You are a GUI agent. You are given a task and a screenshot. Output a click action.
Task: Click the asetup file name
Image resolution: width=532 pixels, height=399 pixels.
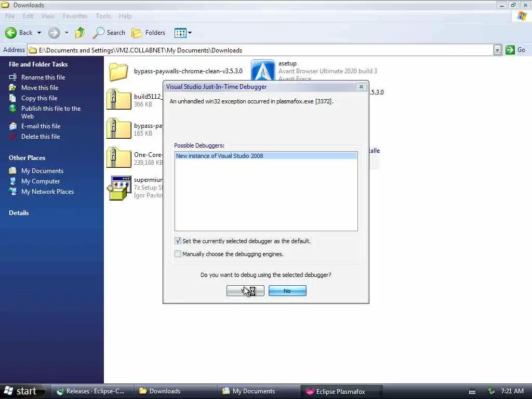[x=287, y=63]
